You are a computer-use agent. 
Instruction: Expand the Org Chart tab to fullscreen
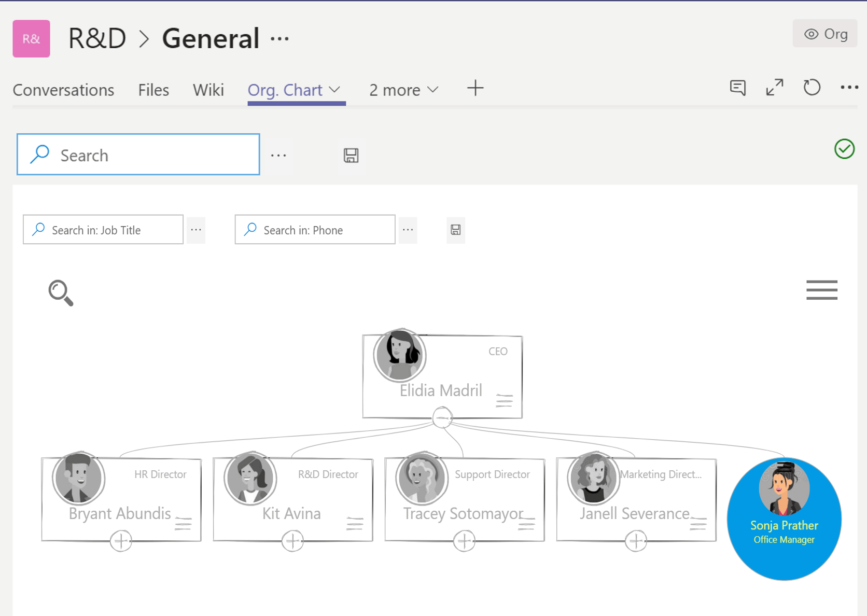pyautogui.click(x=774, y=88)
